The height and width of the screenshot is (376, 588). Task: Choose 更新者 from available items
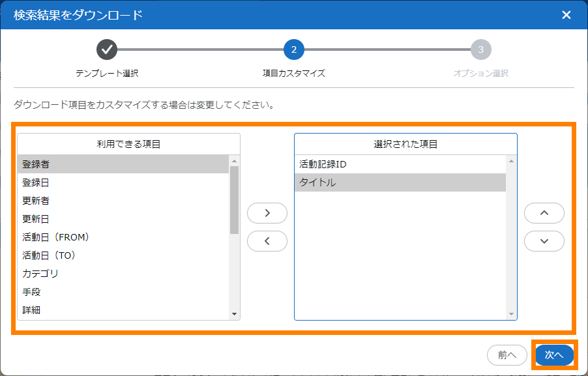(124, 201)
